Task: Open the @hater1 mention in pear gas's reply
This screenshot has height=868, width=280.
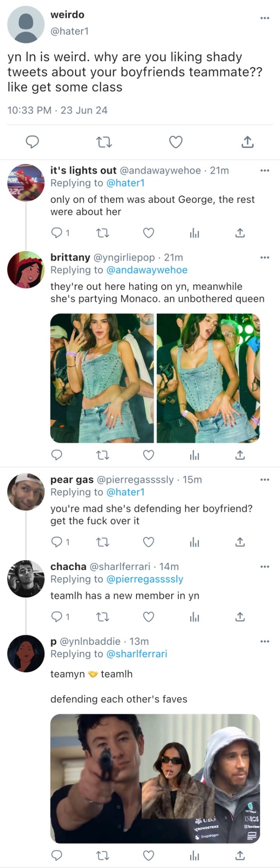Action: pos(125,492)
